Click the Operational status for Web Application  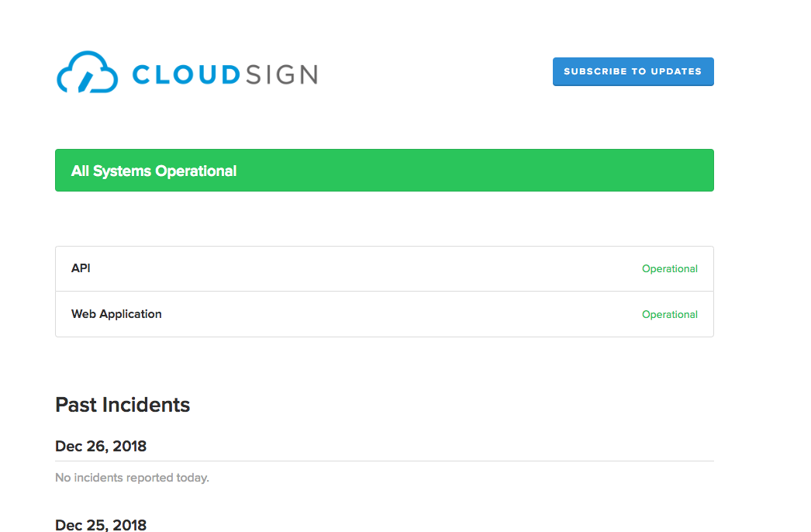tap(670, 314)
